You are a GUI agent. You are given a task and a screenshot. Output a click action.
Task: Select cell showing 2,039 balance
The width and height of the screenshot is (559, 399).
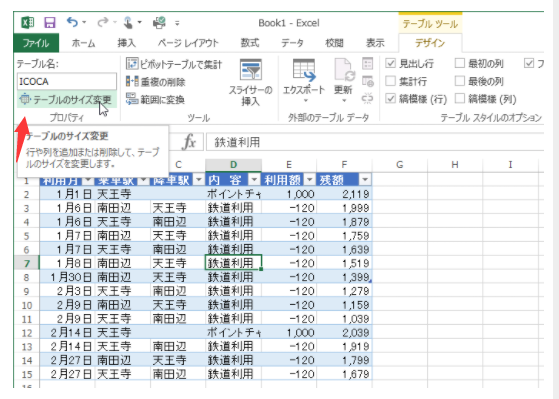pyautogui.click(x=344, y=333)
